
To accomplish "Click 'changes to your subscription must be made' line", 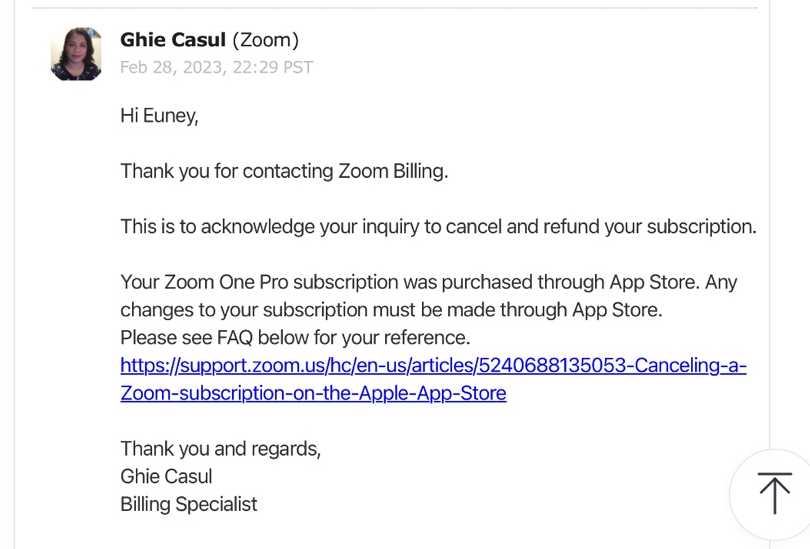I will [391, 310].
